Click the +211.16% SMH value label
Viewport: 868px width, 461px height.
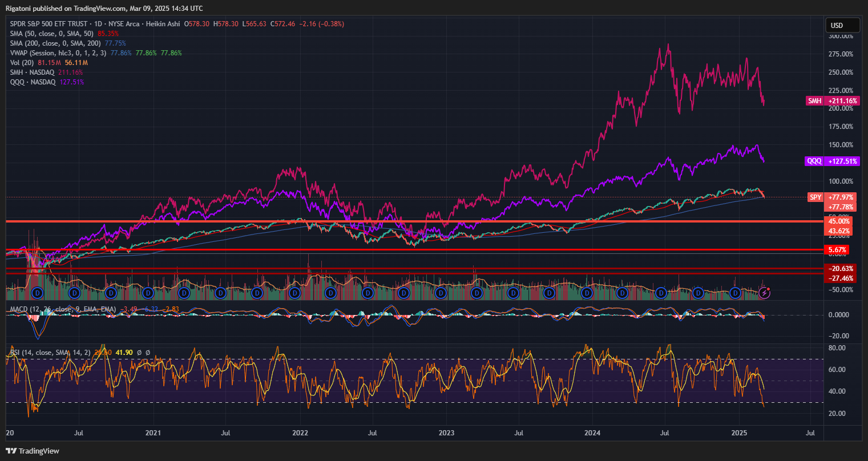[x=842, y=101]
